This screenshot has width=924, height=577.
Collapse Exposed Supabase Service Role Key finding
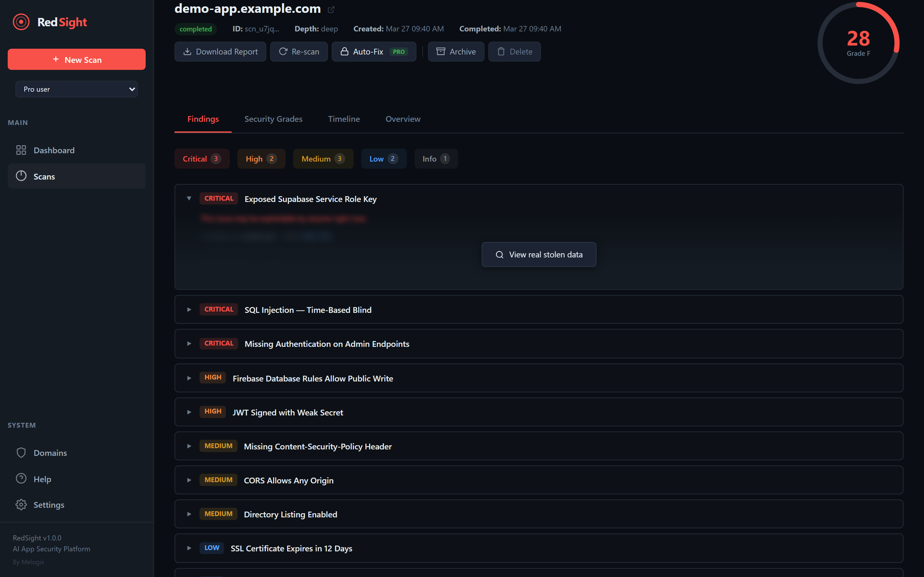(189, 198)
